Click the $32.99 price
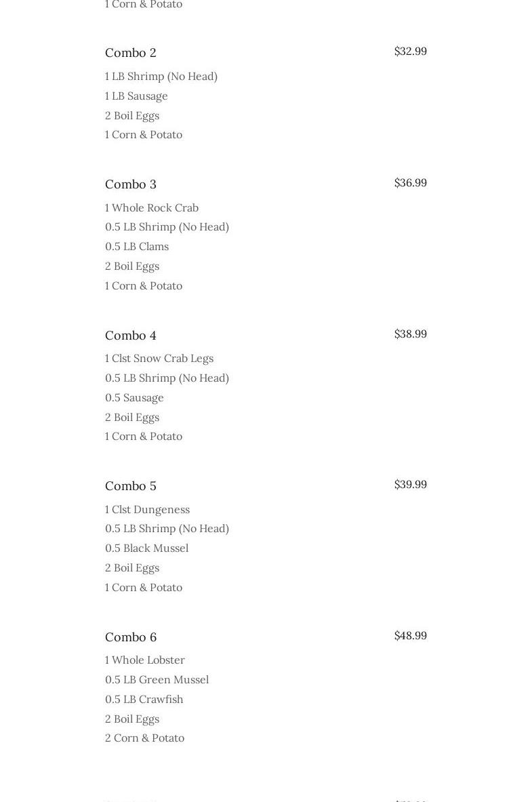The height and width of the screenshot is (802, 532). pos(410,52)
